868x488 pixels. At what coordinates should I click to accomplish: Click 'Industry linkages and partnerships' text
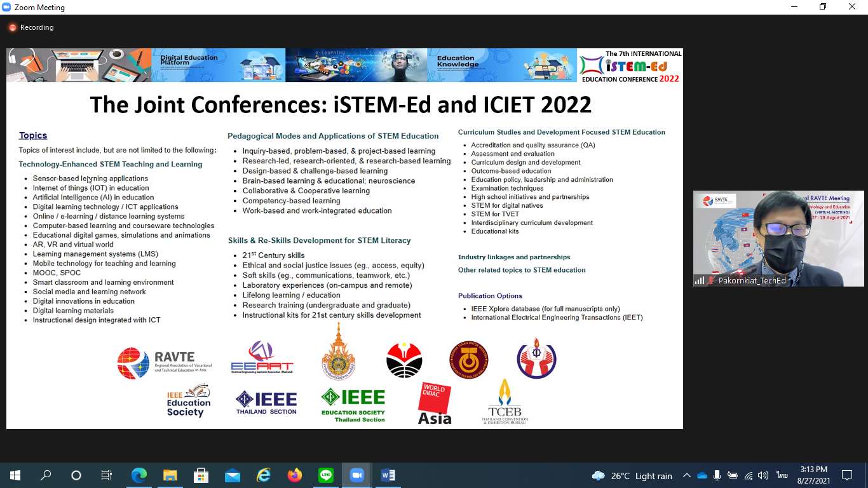514,257
